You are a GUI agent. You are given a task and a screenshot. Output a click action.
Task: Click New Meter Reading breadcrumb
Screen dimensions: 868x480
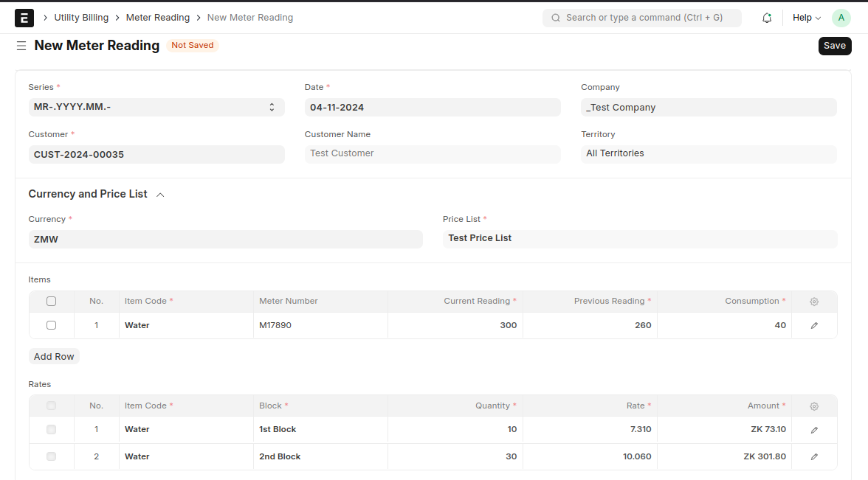coord(250,18)
